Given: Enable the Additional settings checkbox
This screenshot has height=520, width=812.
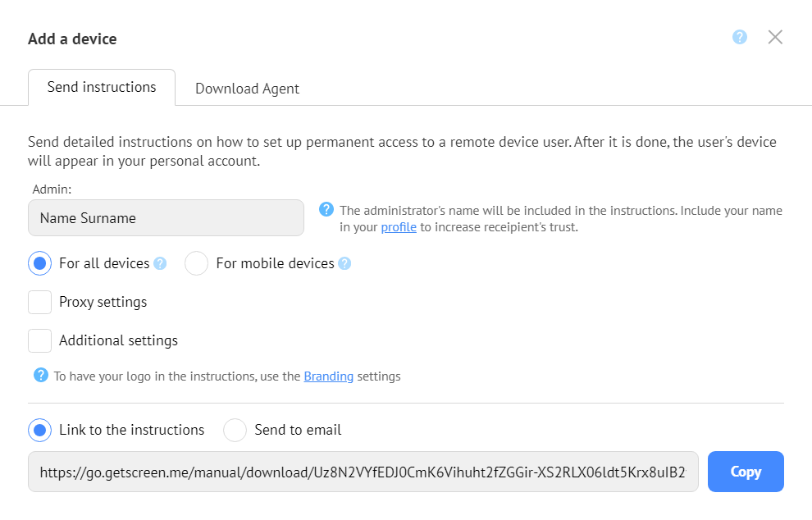Looking at the screenshot, I should [40, 341].
